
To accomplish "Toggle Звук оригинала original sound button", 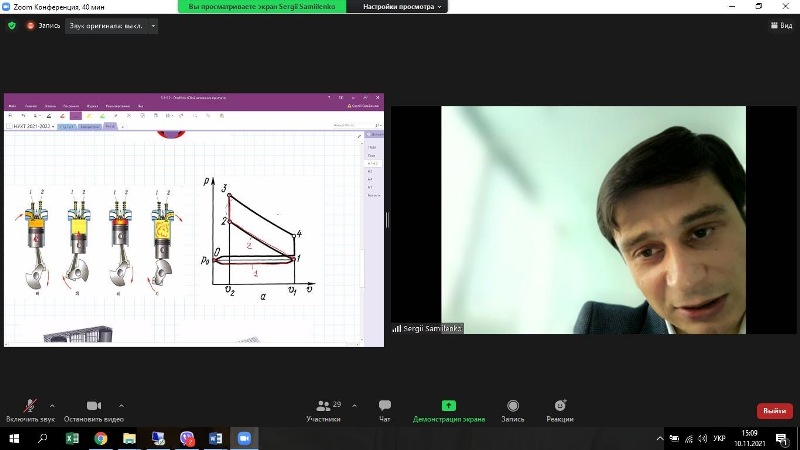I will pos(106,26).
